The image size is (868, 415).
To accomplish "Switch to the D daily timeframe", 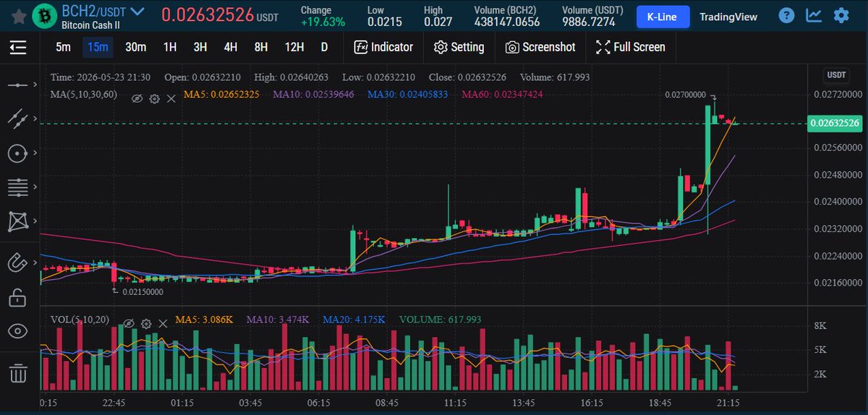I will [x=324, y=47].
